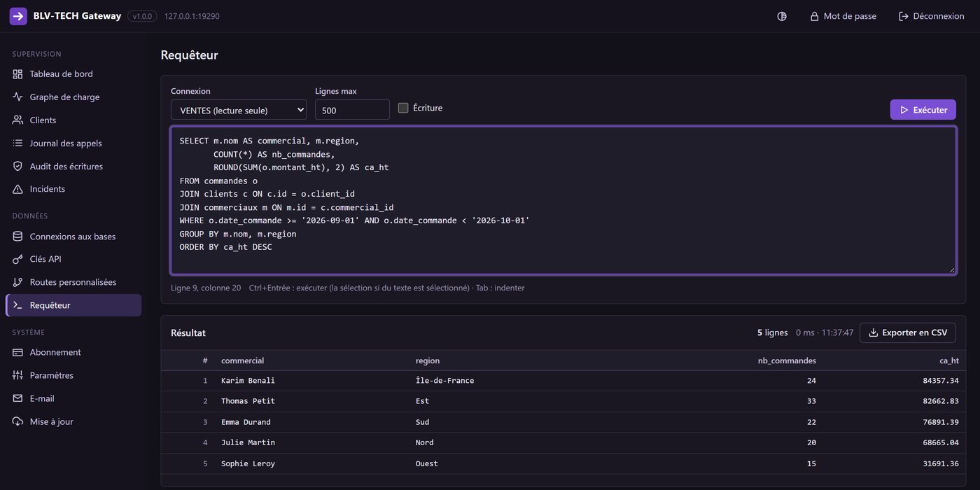Click the play icon on Exécuter button
This screenshot has width=980, height=490.
coord(904,110)
